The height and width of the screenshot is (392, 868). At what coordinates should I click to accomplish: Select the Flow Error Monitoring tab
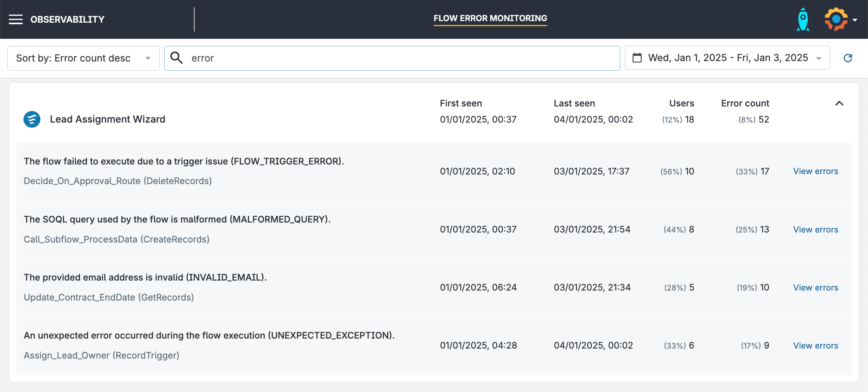click(490, 18)
